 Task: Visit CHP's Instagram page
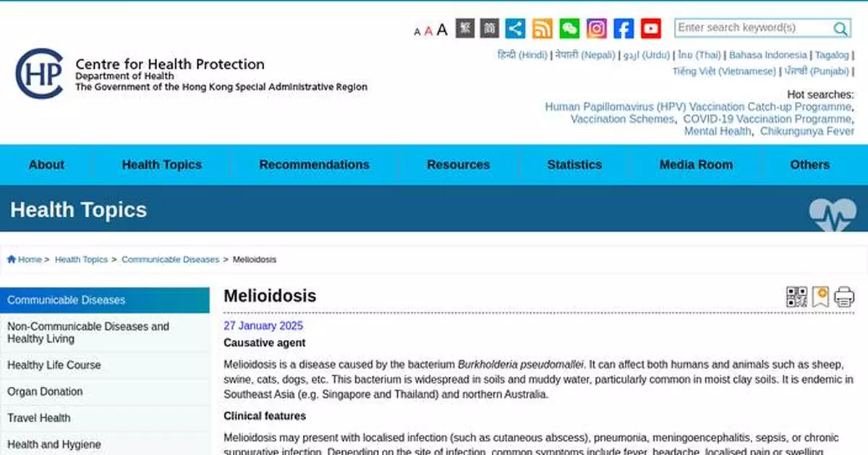[595, 28]
